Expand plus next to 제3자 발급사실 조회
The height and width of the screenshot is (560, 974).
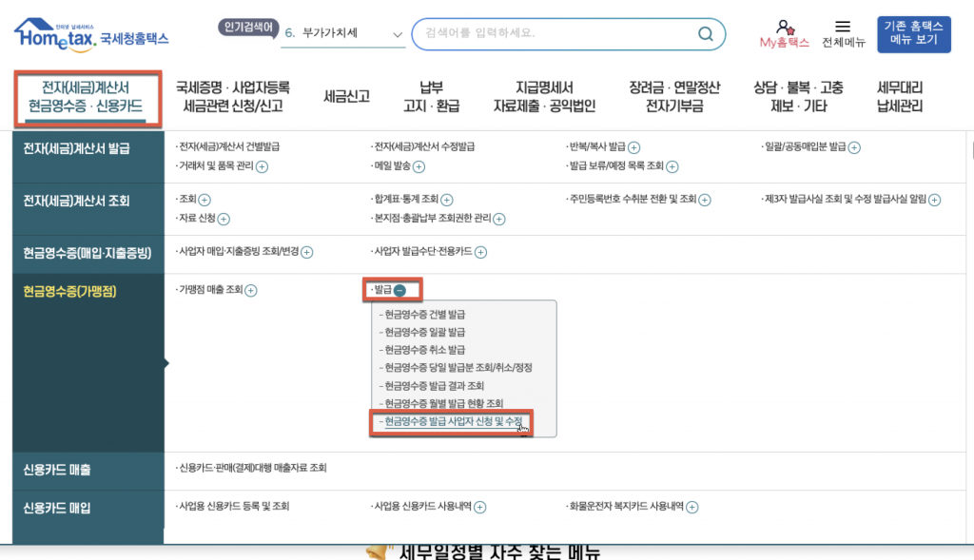[x=934, y=200]
